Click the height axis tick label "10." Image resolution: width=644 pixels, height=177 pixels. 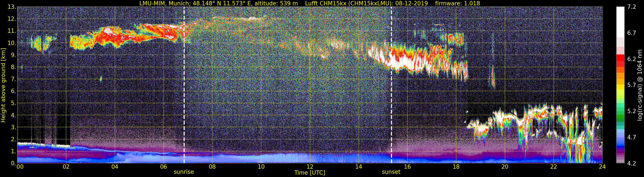pyautogui.click(x=12, y=43)
